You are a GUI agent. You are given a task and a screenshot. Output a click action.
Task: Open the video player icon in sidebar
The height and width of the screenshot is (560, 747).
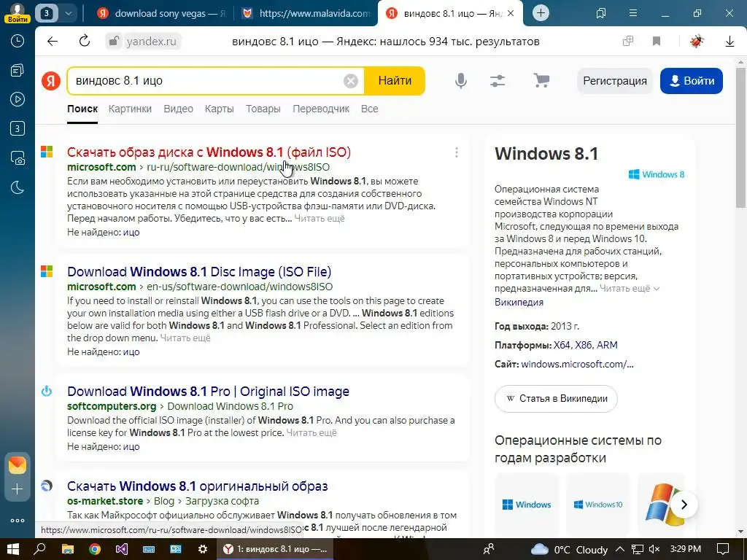click(x=18, y=99)
